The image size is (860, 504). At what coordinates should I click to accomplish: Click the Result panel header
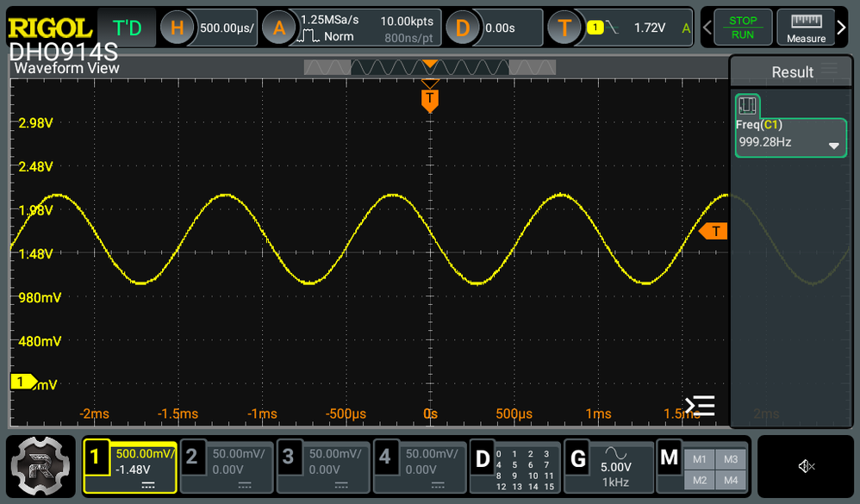pos(792,72)
